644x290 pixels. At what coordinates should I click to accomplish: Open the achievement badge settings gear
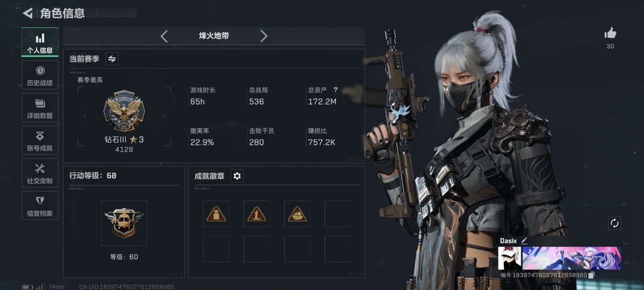237,176
